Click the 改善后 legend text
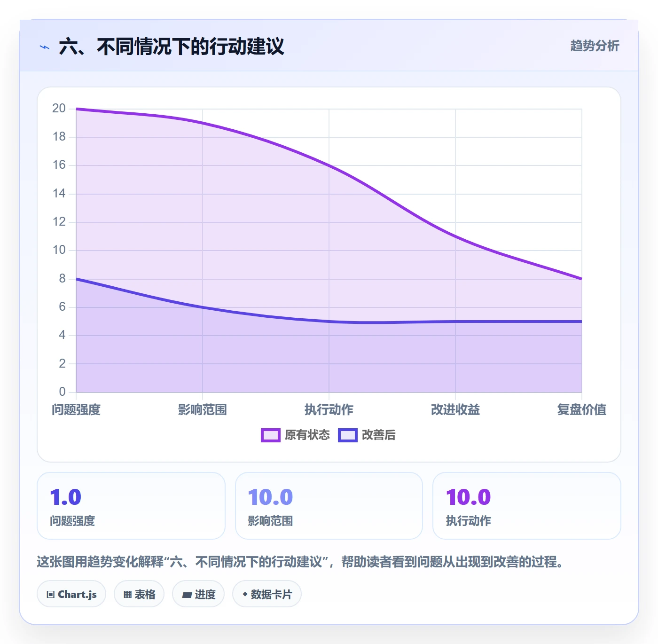 pyautogui.click(x=378, y=435)
